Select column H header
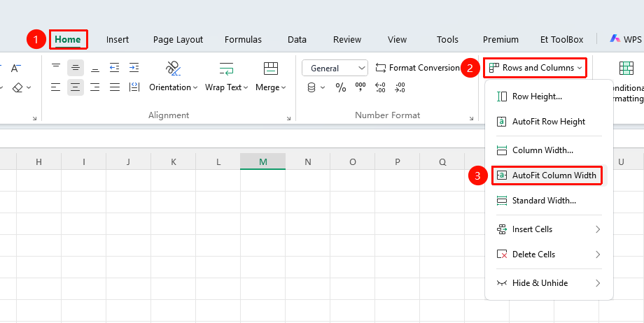This screenshot has height=323, width=644. pyautogui.click(x=38, y=161)
